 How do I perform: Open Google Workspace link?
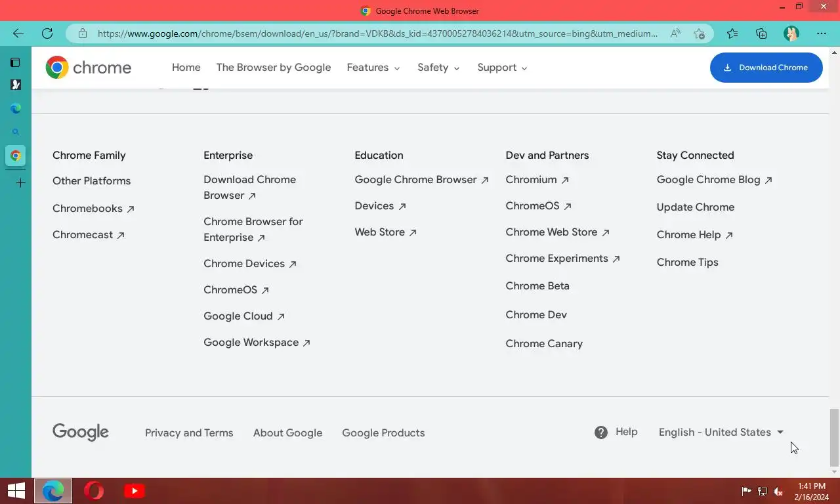point(257,343)
